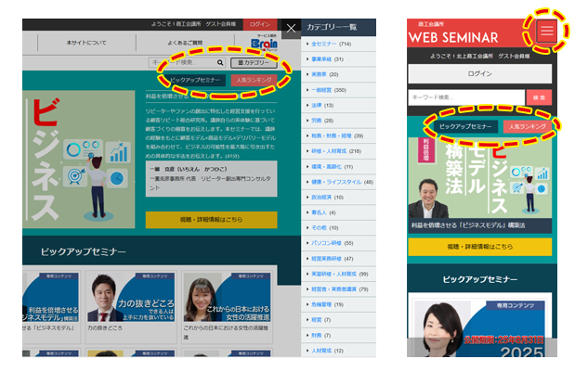Open the よくあるご質問 navigation item
Screen dimensions: 588x372
pyautogui.click(x=185, y=43)
